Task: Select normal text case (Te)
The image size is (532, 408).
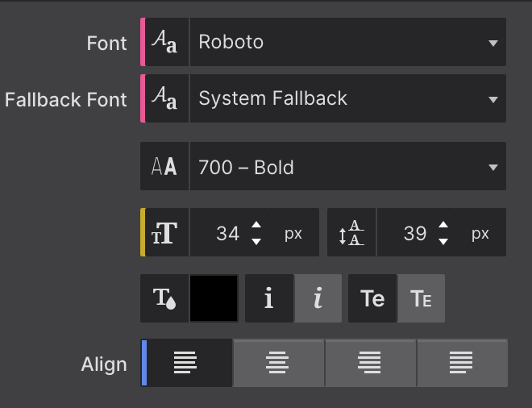Action: (x=372, y=298)
